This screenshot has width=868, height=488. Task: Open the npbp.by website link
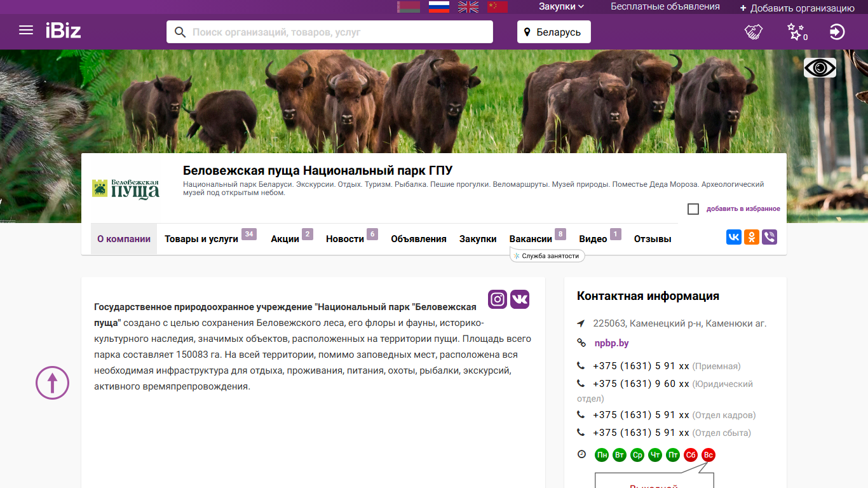(611, 343)
